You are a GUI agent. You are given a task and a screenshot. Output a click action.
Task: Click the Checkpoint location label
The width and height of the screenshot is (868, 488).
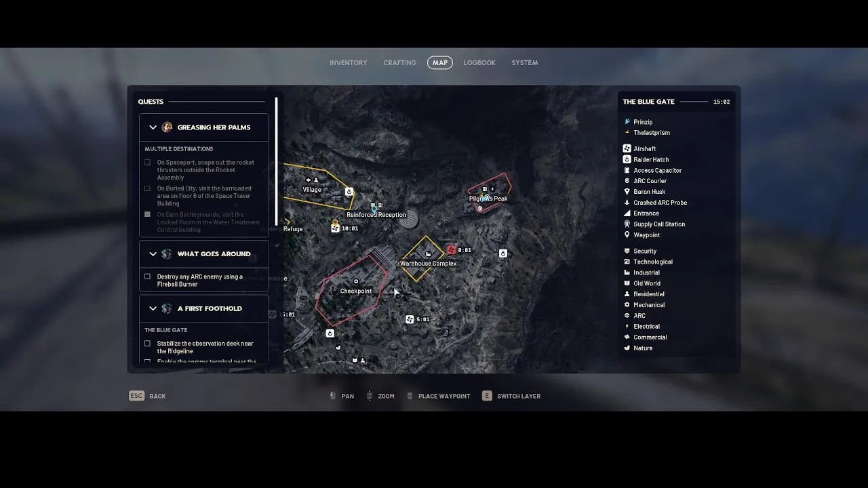(356, 291)
